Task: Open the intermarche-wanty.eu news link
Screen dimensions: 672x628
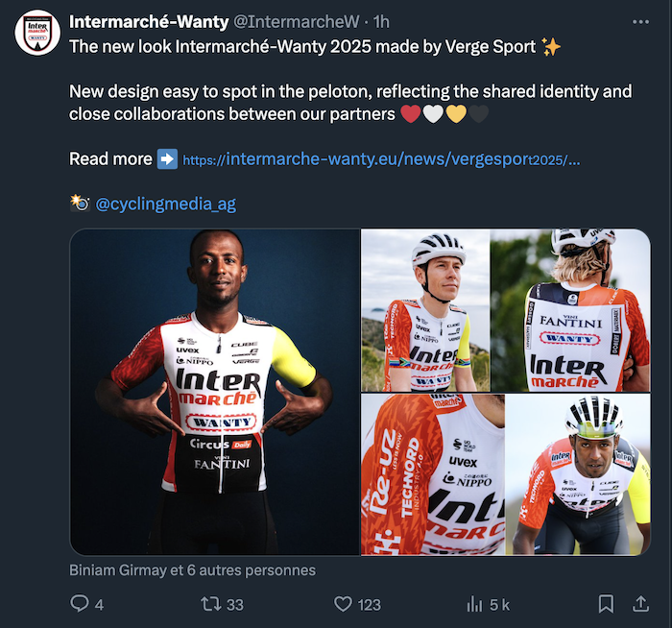Action: click(x=380, y=159)
